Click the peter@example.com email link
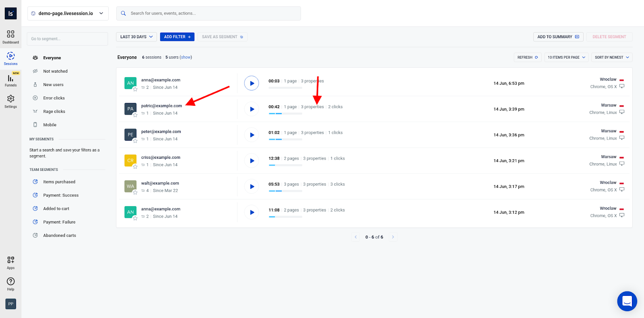Image resolution: width=644 pixels, height=318 pixels. click(x=161, y=132)
